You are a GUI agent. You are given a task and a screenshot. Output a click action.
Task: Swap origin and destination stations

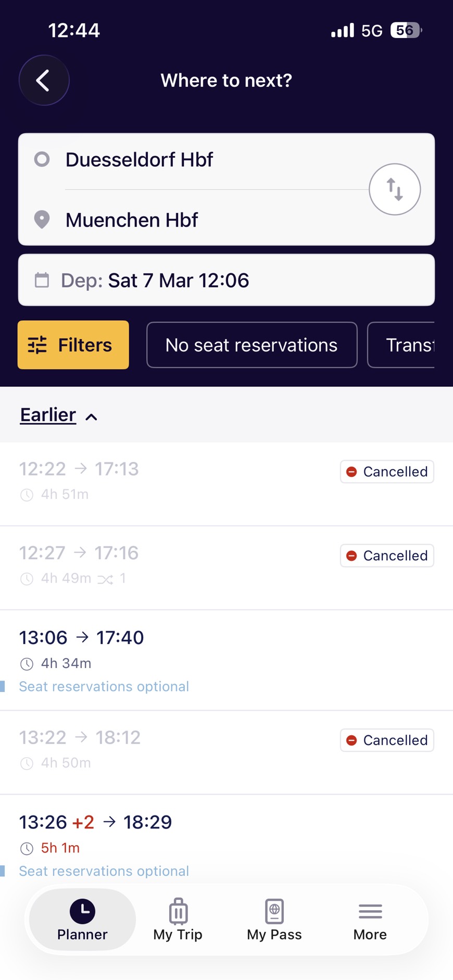point(394,189)
